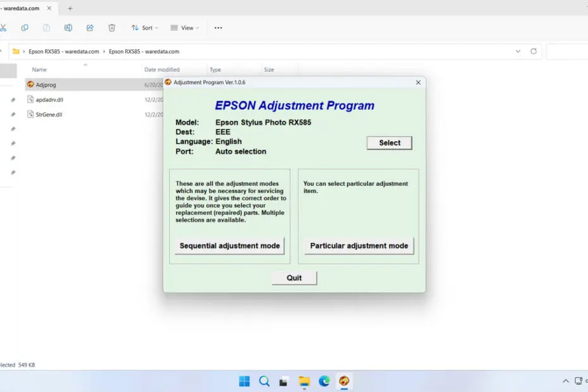Screen dimensions: 588x392
Task: Click the first pin icon in sidebar
Action: coord(13,99)
